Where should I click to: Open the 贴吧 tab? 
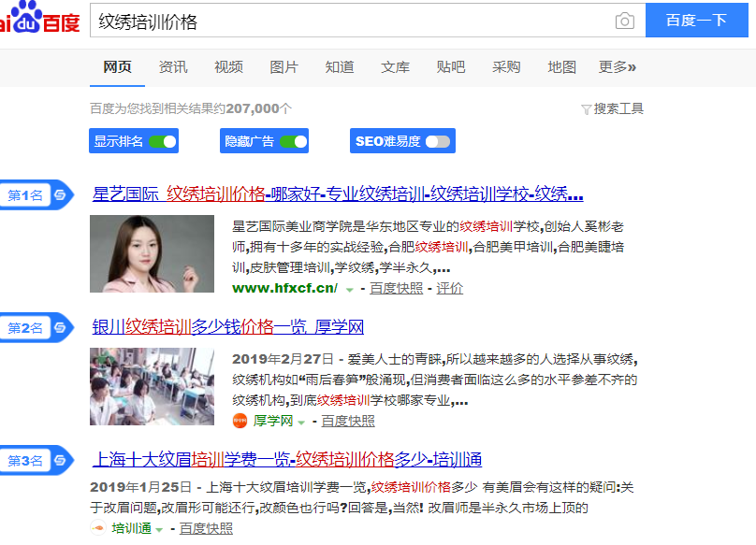tap(451, 67)
